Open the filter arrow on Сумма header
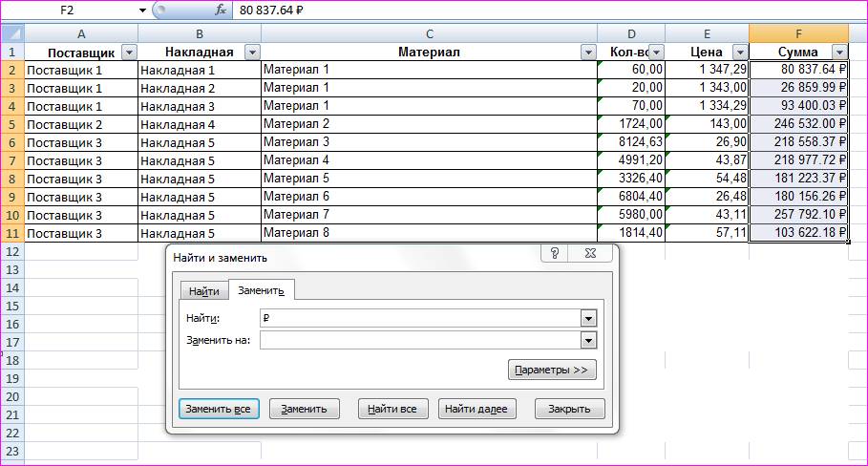 (839, 53)
